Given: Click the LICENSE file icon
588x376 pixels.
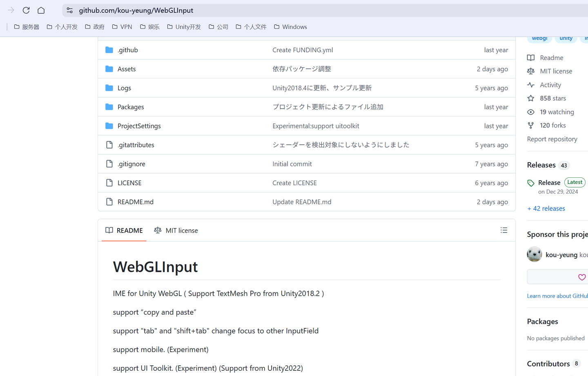Looking at the screenshot, I should pos(109,183).
